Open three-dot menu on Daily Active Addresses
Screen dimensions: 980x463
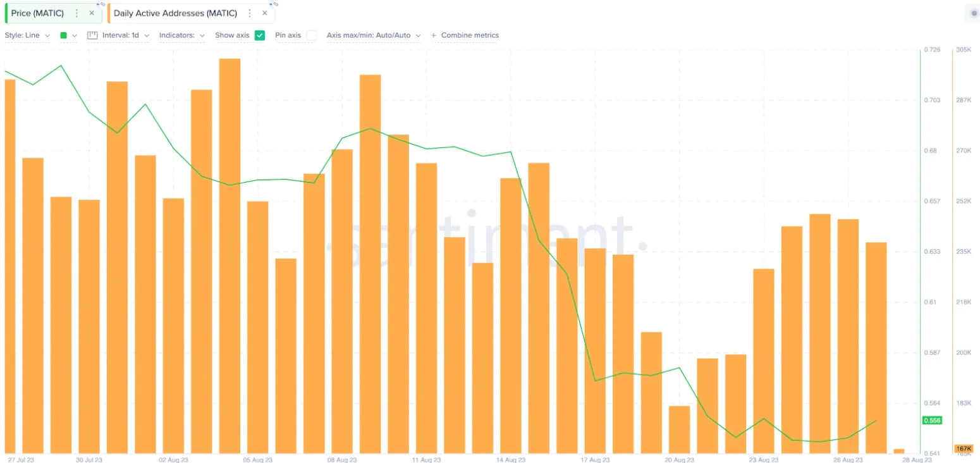pos(250,13)
